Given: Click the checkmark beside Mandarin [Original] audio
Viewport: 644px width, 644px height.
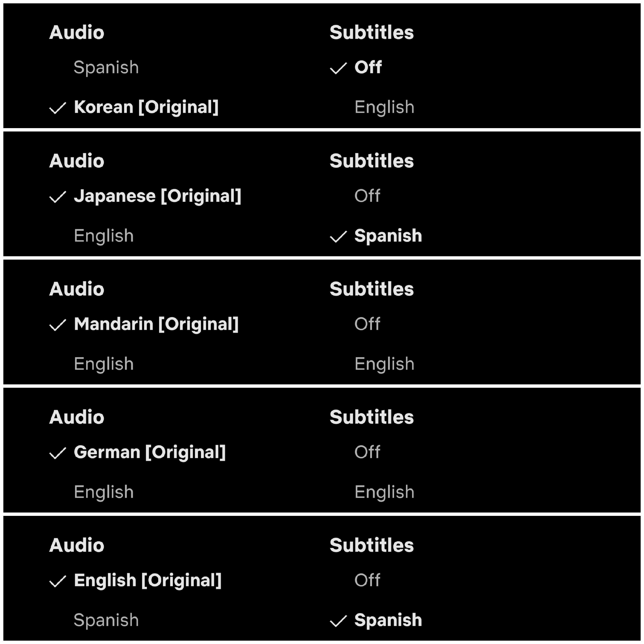Looking at the screenshot, I should click(x=58, y=325).
